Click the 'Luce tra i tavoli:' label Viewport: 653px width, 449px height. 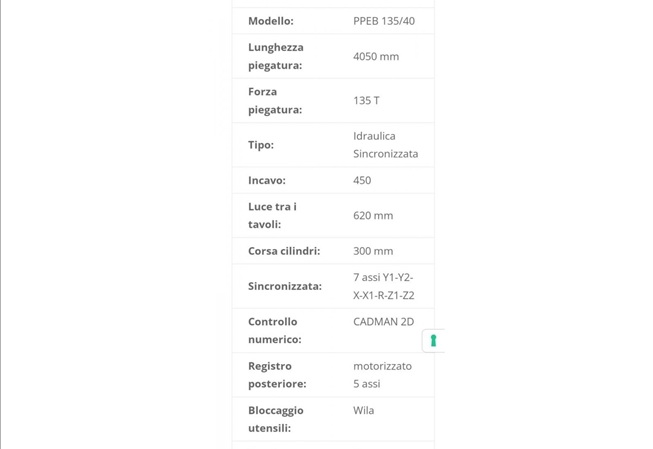272,215
